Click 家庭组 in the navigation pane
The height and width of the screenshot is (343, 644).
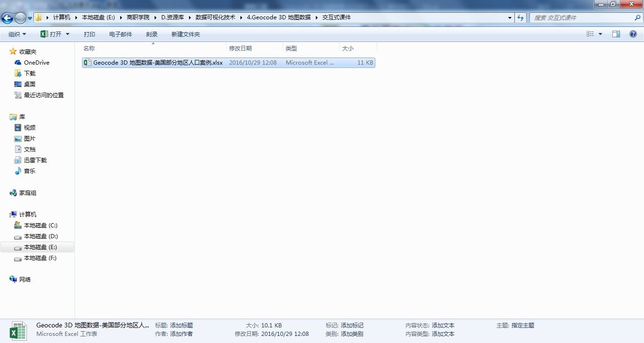click(28, 192)
